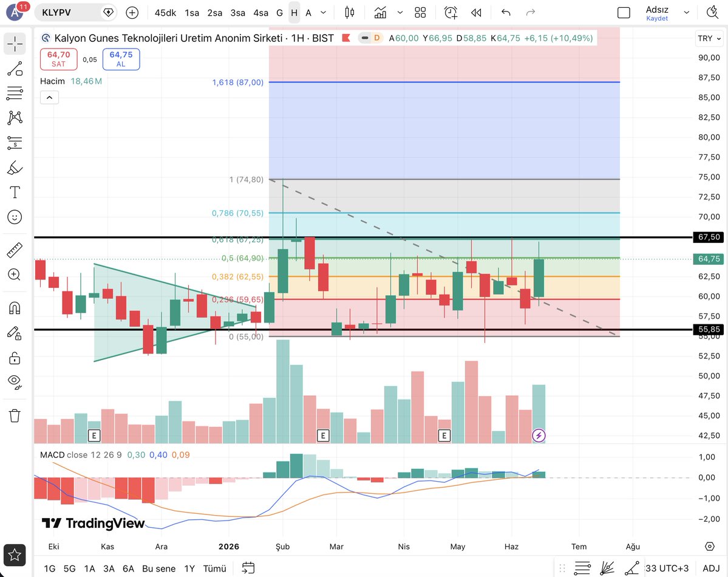Expand the indicator templates chevron
Image resolution: width=728 pixels, height=577 pixels.
tap(400, 13)
